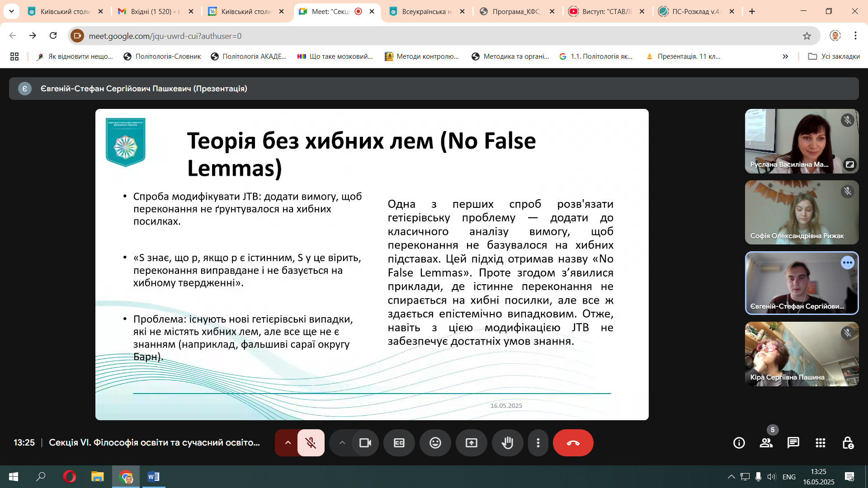Click the Present now screen share icon
Screen dimensions: 868x488
click(471, 443)
